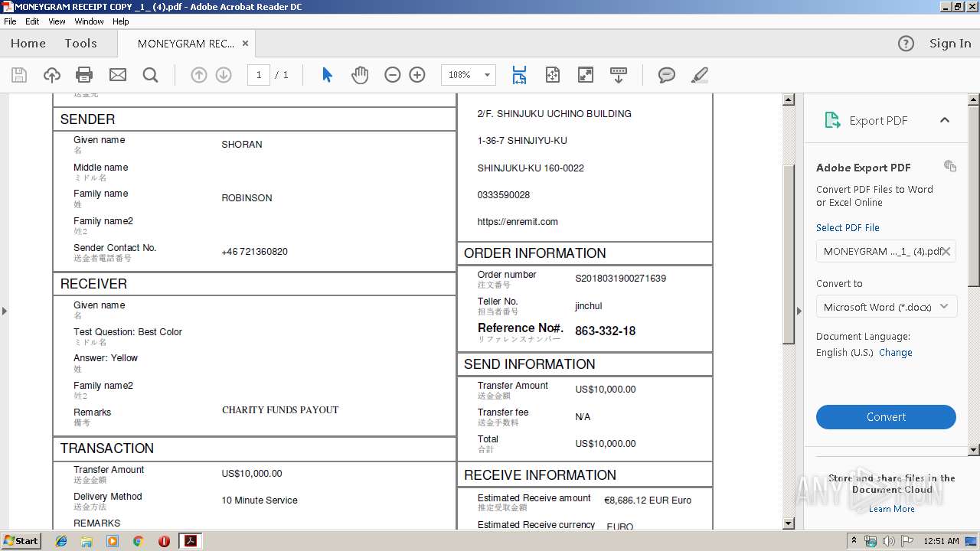Send file by email envelope icon

click(x=117, y=75)
